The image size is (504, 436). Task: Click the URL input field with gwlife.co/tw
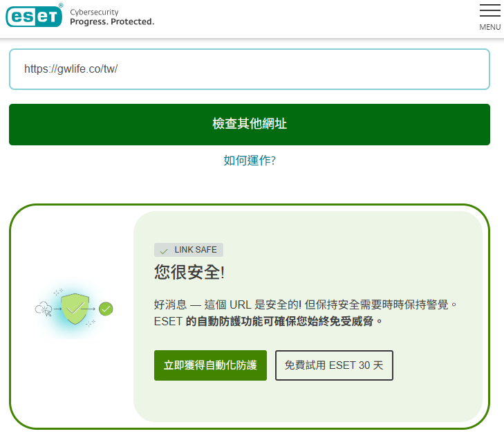pyautogui.click(x=250, y=69)
